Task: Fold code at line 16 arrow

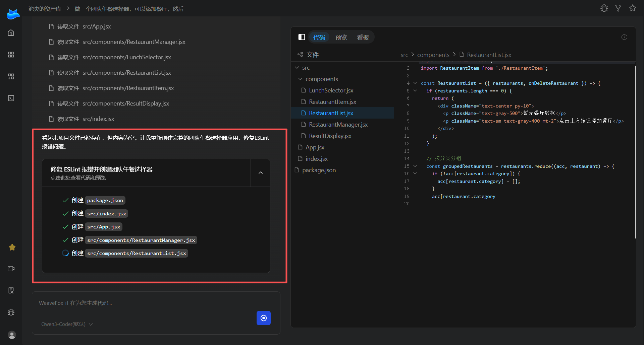Action: 415,174
